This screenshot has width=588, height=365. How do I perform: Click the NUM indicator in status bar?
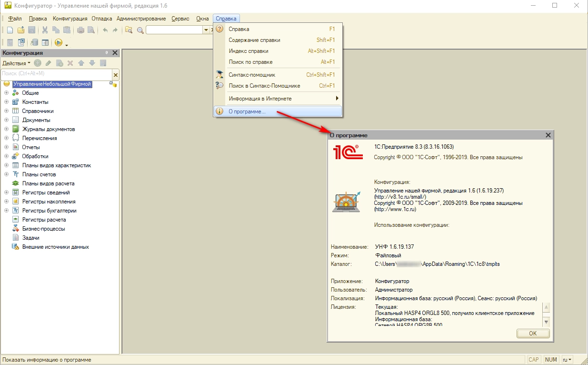tap(551, 360)
